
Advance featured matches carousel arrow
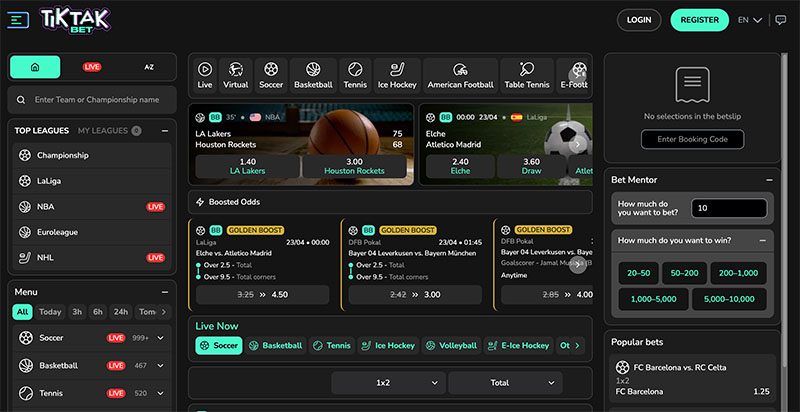pos(578,144)
